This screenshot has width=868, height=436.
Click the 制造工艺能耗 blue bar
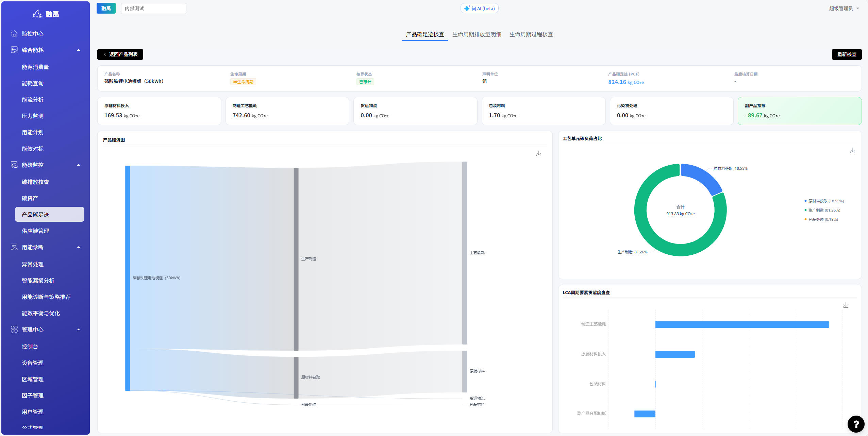click(742, 324)
